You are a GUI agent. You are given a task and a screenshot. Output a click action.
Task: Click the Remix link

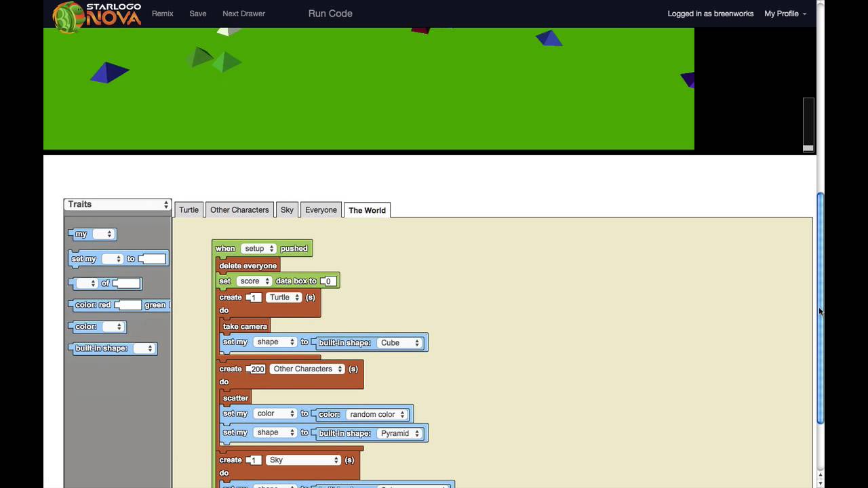[x=163, y=14]
